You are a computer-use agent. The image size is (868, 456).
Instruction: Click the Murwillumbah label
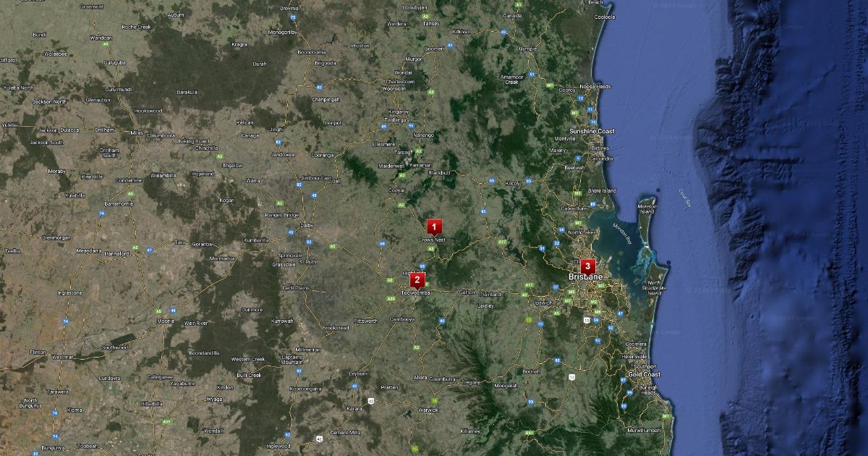[644, 430]
